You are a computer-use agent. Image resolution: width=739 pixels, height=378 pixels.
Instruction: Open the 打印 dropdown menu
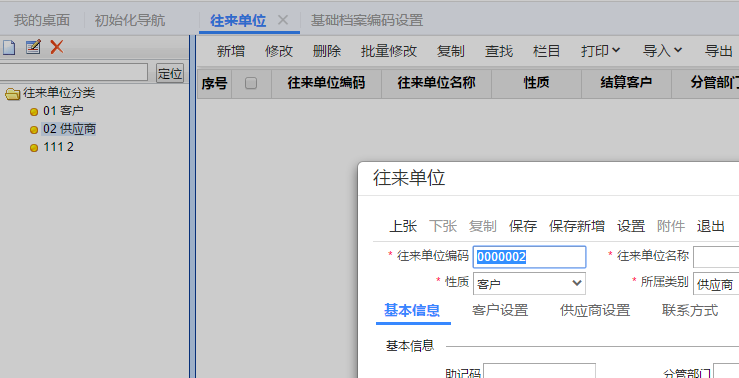(x=600, y=51)
